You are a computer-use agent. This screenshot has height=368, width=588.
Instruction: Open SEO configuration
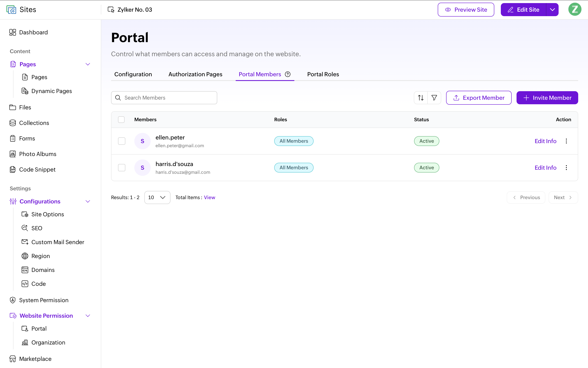[32, 228]
